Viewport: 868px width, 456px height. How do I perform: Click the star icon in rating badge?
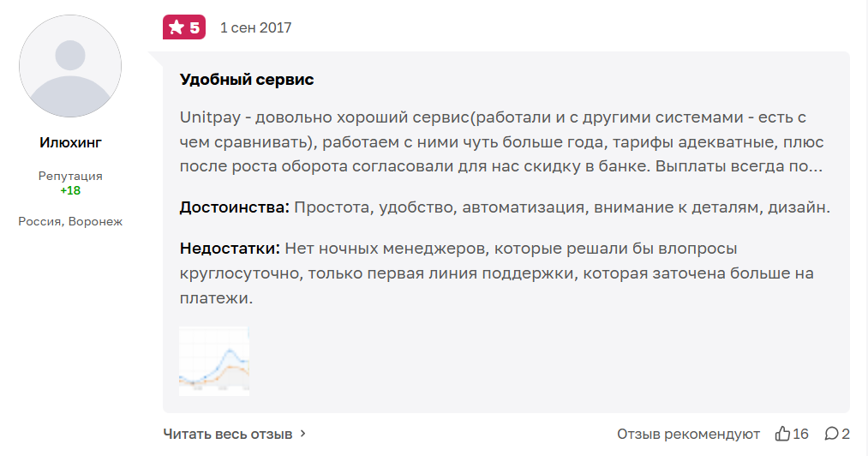(176, 27)
